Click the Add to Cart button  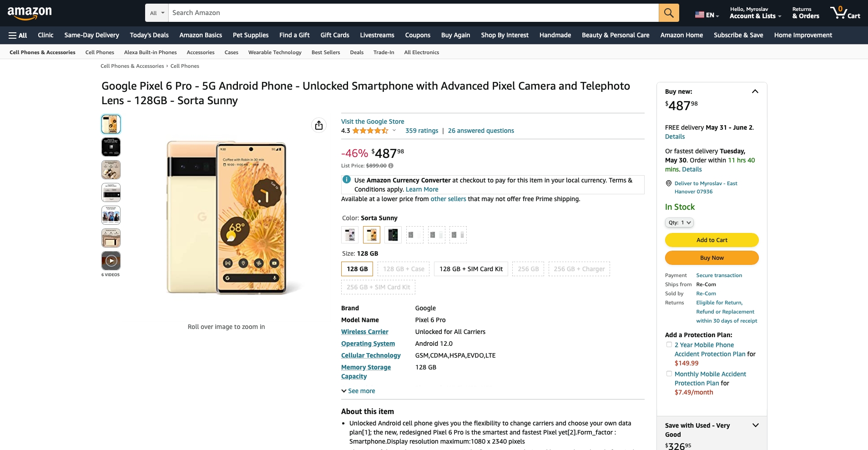click(712, 240)
